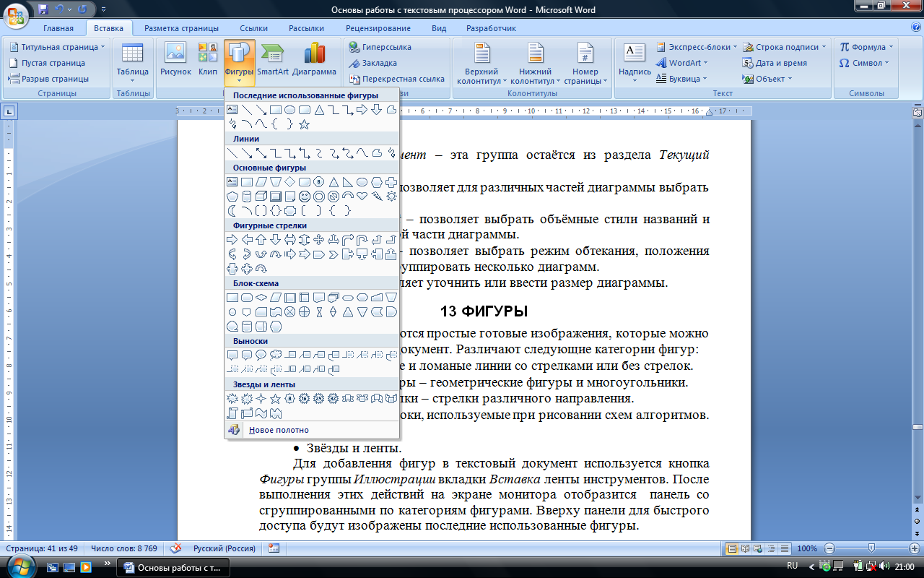Viewport: 924px width, 578px height.
Task: Select the smiley face in Основные фигуры
Action: point(305,197)
